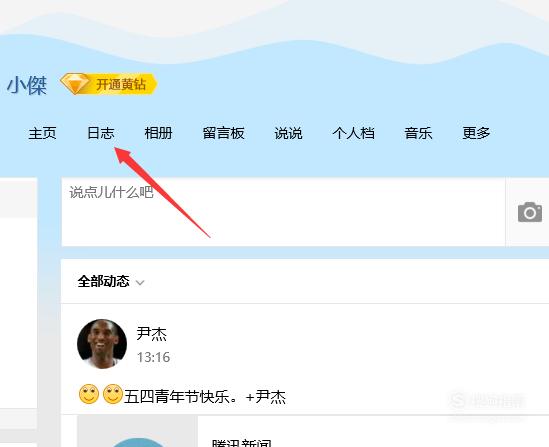
Task: Click the yellow diamond icon
Action: [x=74, y=84]
